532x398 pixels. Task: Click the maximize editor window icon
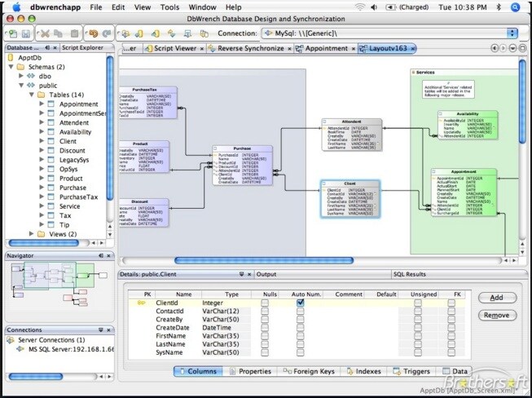click(x=522, y=48)
